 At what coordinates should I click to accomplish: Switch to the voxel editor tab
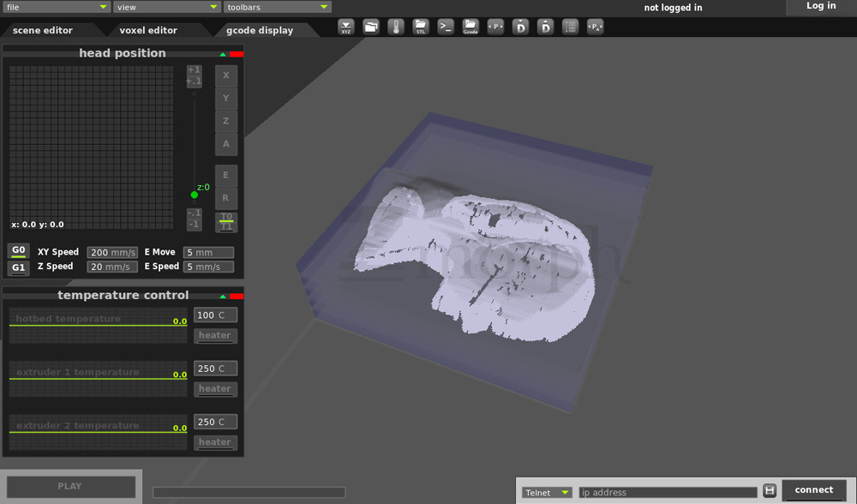148,30
